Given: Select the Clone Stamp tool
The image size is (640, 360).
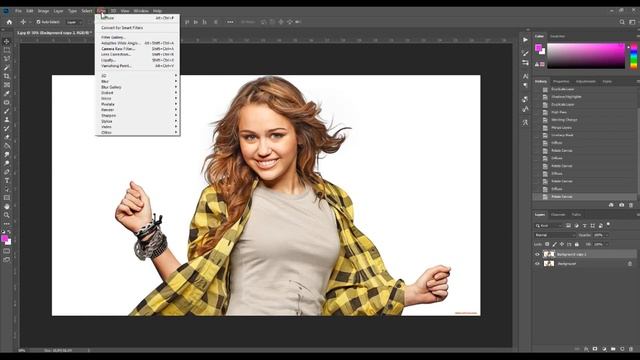Looking at the screenshot, I should tap(7, 120).
